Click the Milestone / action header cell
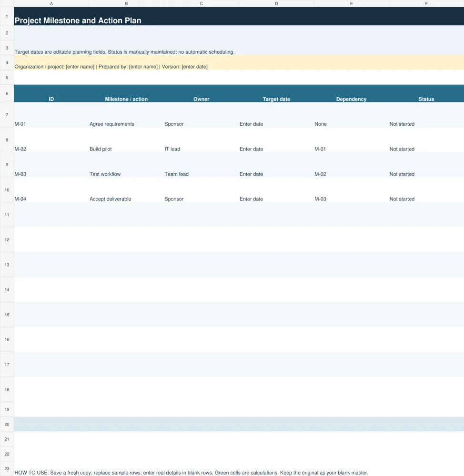Viewport: 464px width, 476px height. [126, 93]
